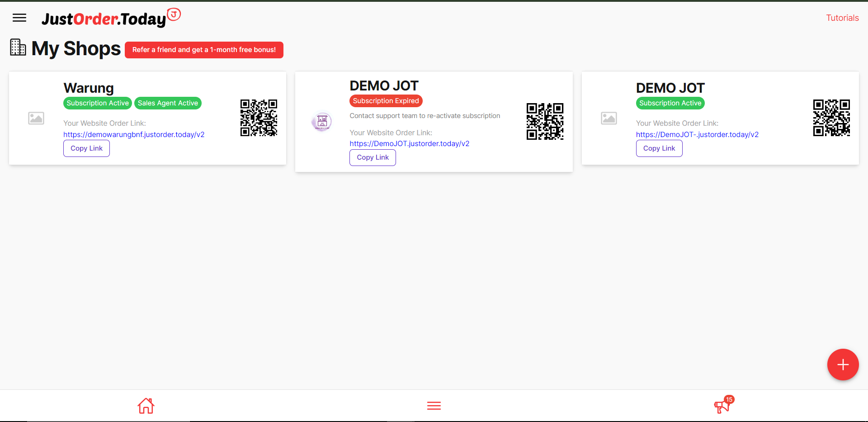Go to Home in the bottom bar

tap(146, 406)
